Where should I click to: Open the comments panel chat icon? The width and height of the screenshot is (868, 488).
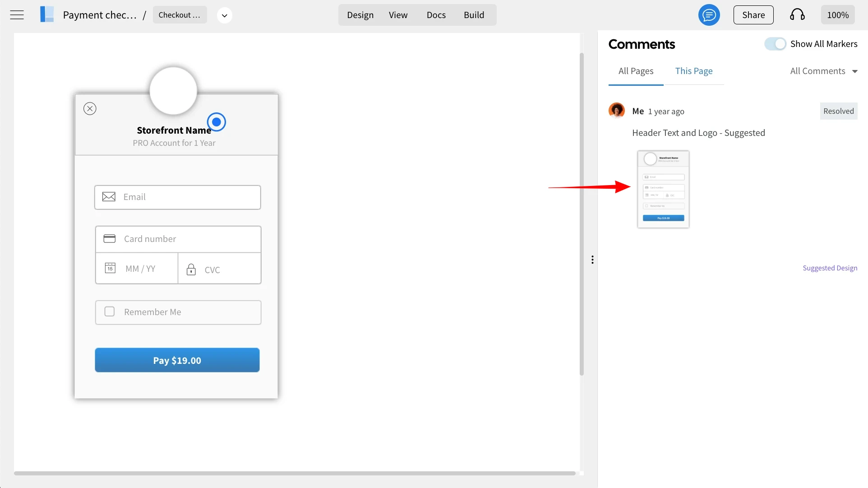coord(709,15)
